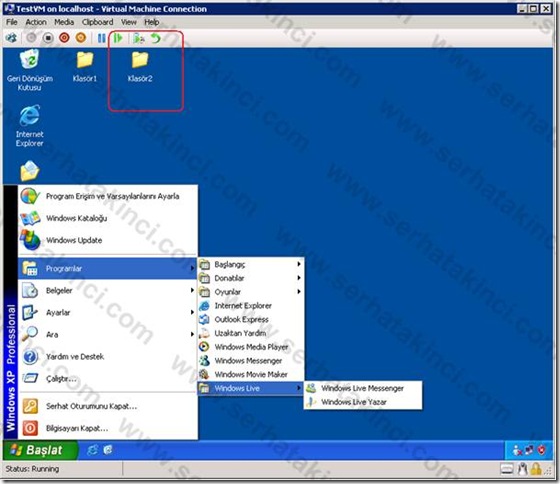Click the Messenger figure icon in the XP tray

tap(517, 450)
